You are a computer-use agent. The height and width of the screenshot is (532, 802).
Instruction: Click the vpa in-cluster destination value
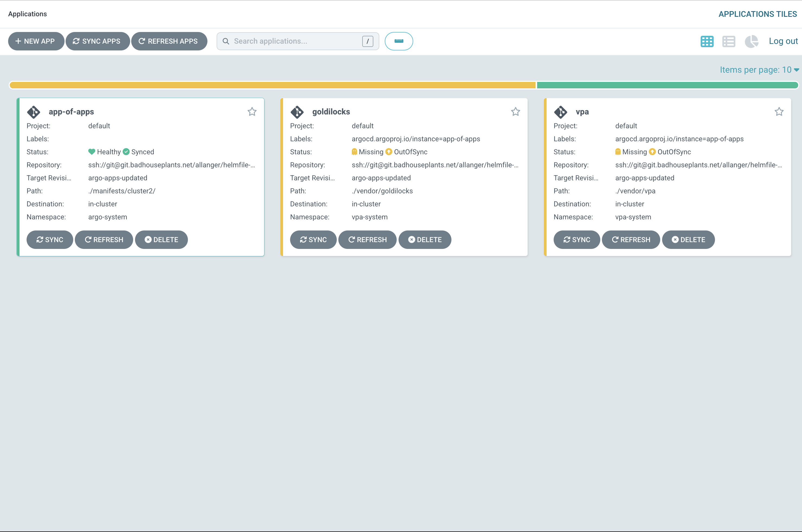(630, 204)
